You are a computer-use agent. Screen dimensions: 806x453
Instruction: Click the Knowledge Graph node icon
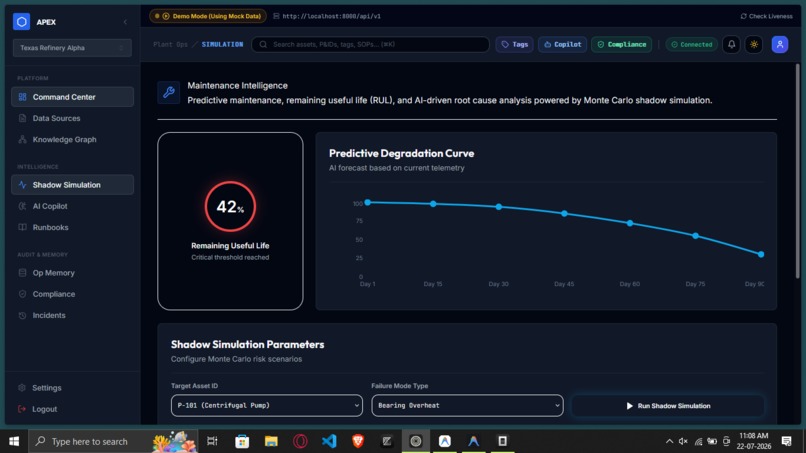point(22,139)
